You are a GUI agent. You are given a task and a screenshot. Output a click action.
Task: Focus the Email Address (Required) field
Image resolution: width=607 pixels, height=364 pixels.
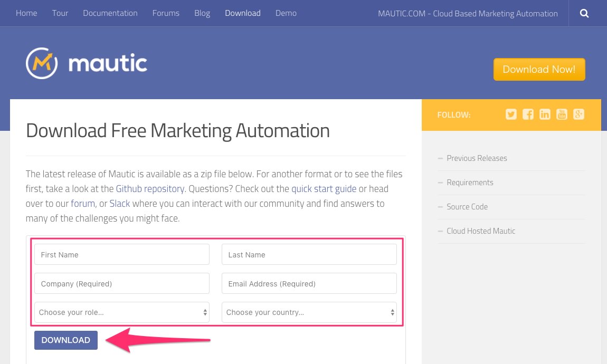tap(309, 283)
